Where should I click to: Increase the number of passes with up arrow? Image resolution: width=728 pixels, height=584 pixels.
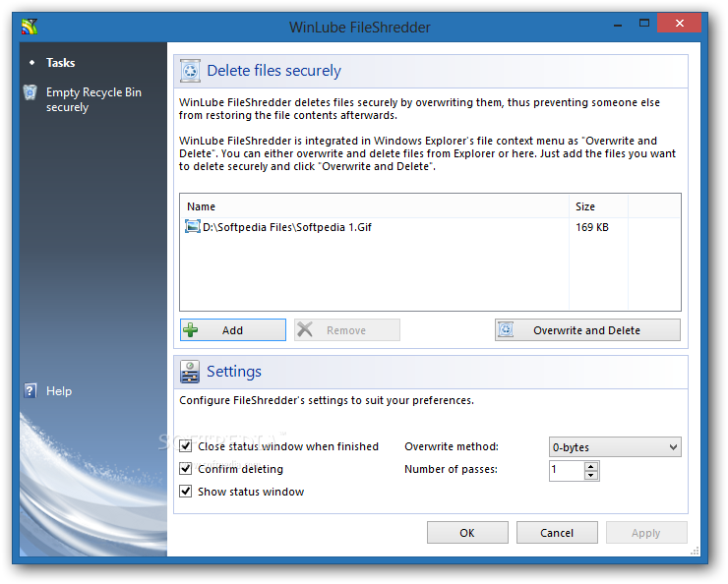[x=590, y=467]
